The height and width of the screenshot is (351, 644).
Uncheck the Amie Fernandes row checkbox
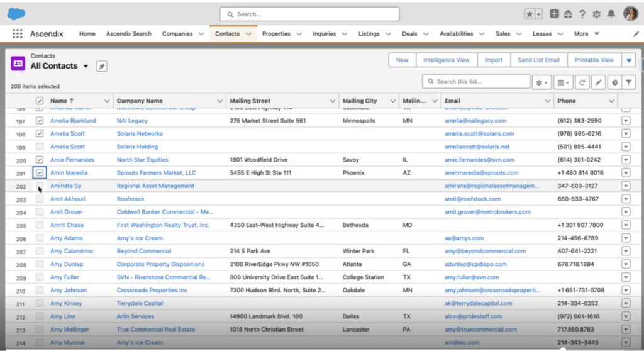pos(40,160)
